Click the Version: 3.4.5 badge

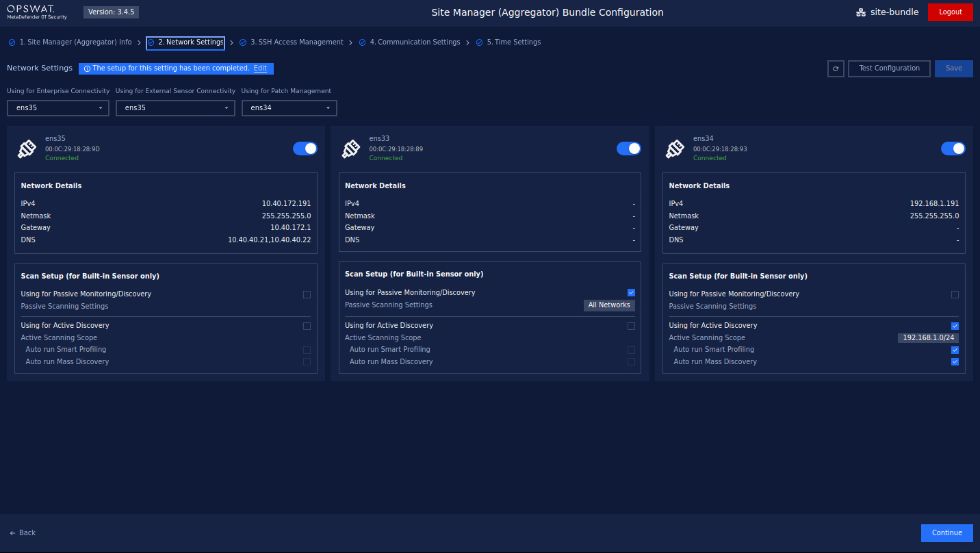pos(111,12)
